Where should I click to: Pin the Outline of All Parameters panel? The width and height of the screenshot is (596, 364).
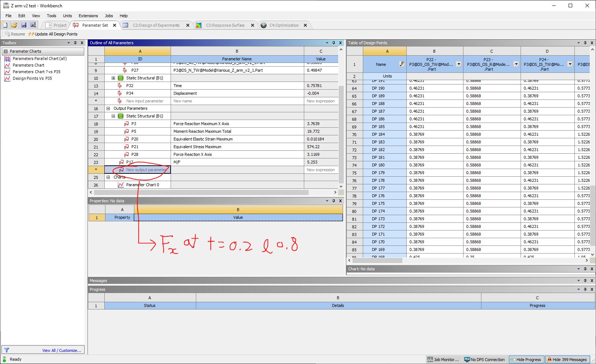coord(334,43)
